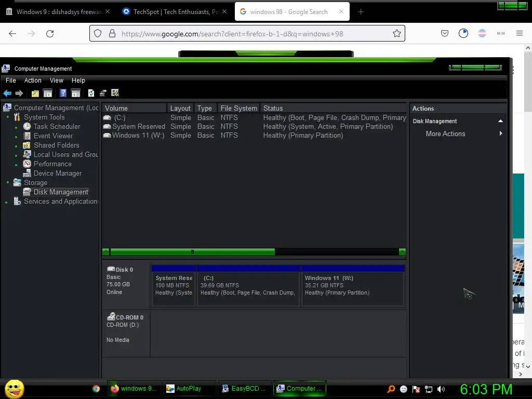Click the shield tracking protection icon

point(98,34)
